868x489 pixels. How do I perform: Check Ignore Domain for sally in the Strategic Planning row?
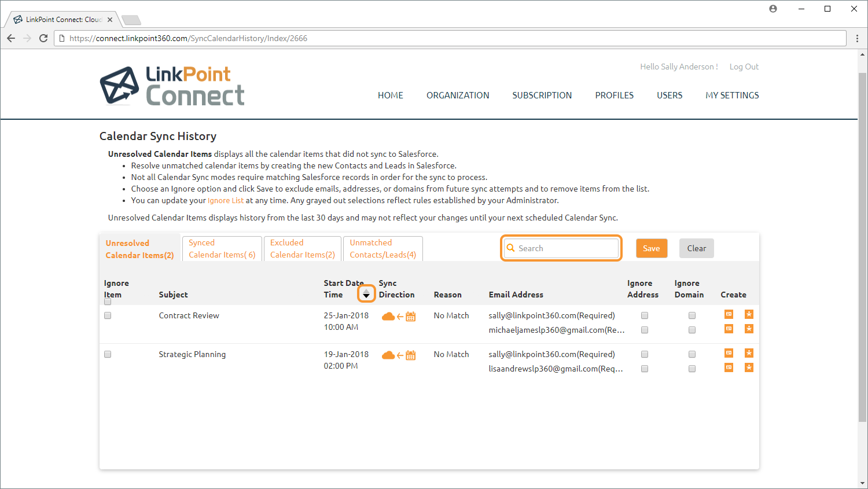point(692,354)
